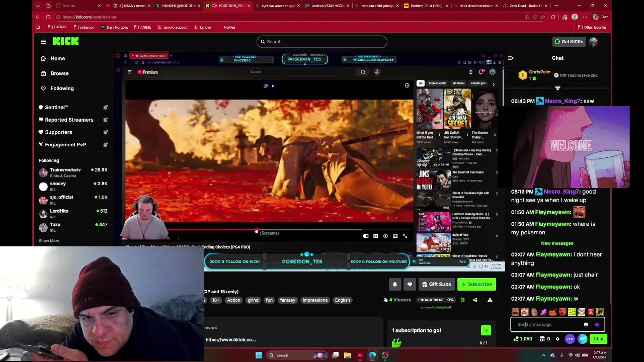Open the sjc_official channel
The image size is (644, 362).
coord(73,200)
